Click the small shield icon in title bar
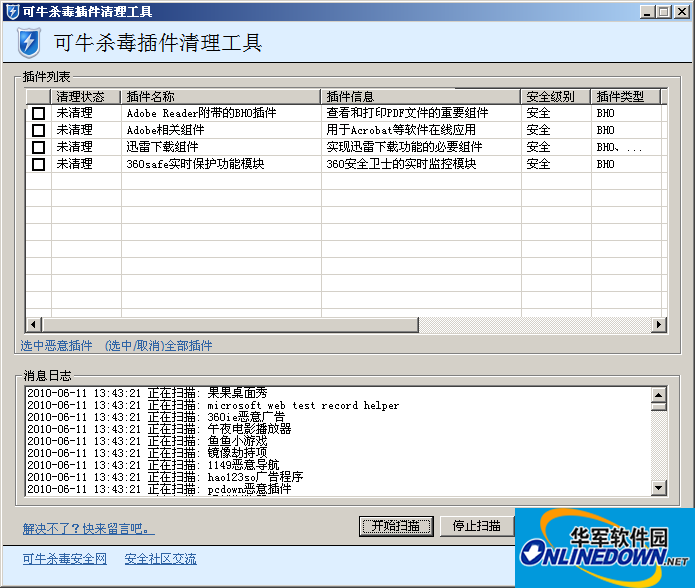695x588 pixels. pos(12,12)
